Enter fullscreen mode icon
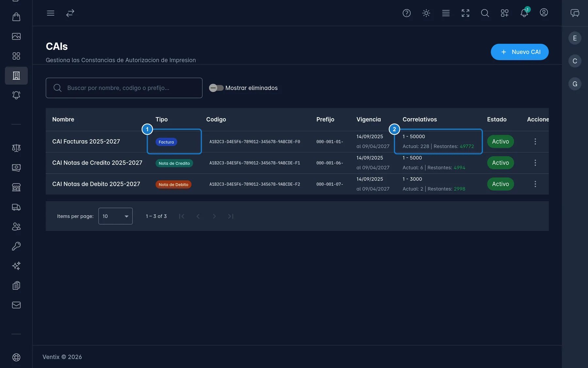 (x=465, y=13)
